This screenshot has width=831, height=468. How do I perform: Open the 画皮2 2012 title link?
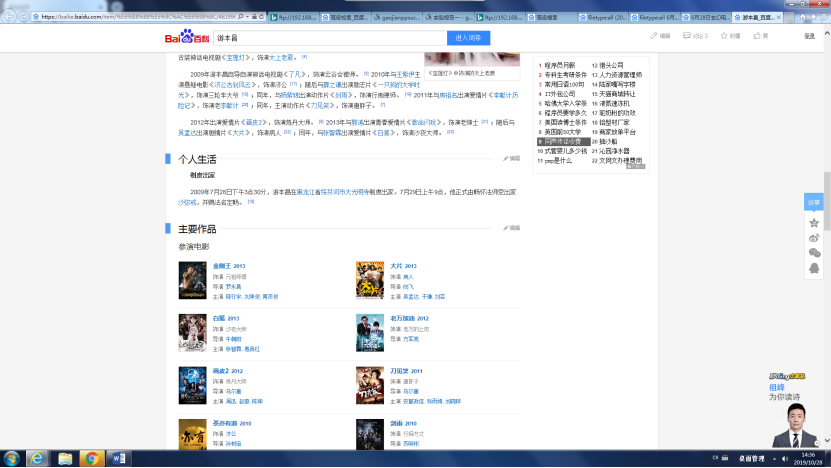click(228, 371)
